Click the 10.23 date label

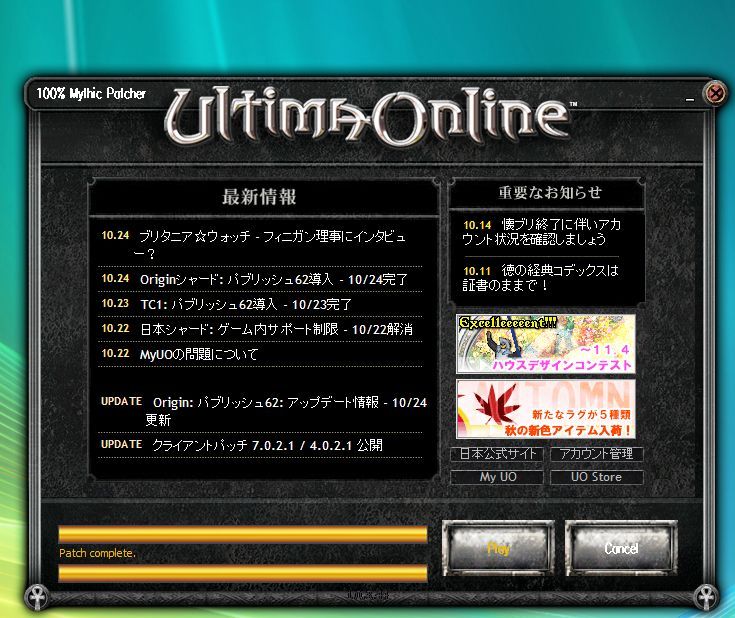[115, 303]
